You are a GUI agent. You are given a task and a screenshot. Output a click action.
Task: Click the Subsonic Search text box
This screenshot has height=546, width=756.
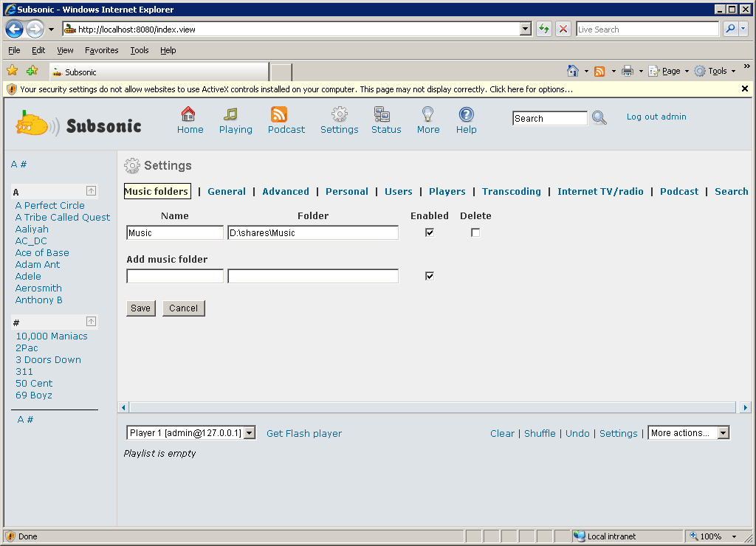(x=550, y=118)
